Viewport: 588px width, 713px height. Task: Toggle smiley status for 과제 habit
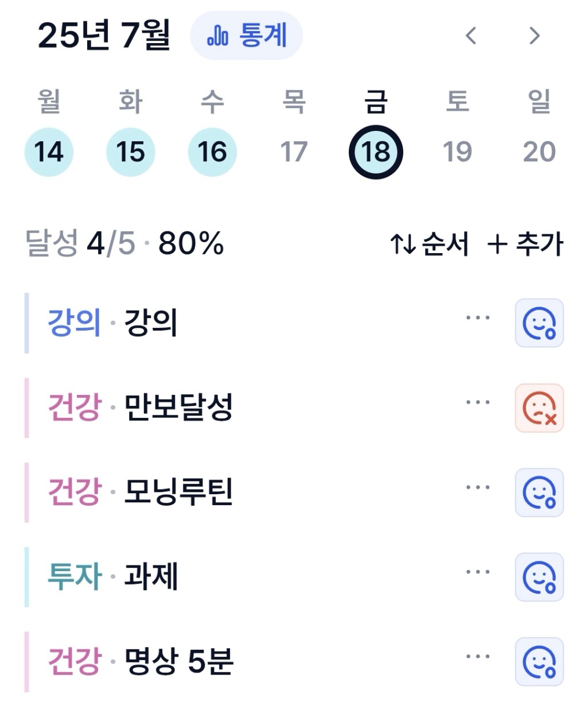click(x=539, y=577)
